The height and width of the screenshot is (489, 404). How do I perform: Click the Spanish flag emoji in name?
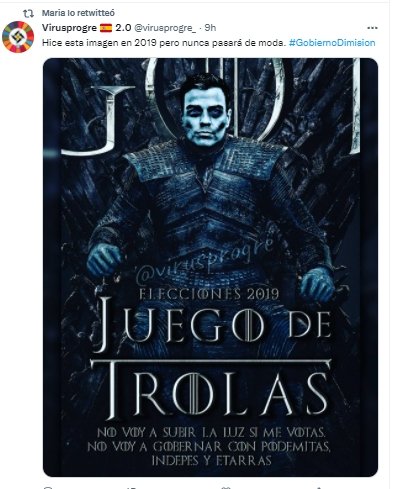point(106,28)
